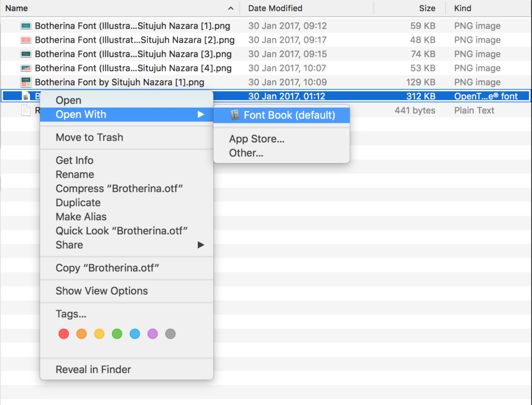Click the dark thumbnail of Botherina Font [3].png
Image resolution: width=532 pixels, height=405 pixels.
coord(25,54)
